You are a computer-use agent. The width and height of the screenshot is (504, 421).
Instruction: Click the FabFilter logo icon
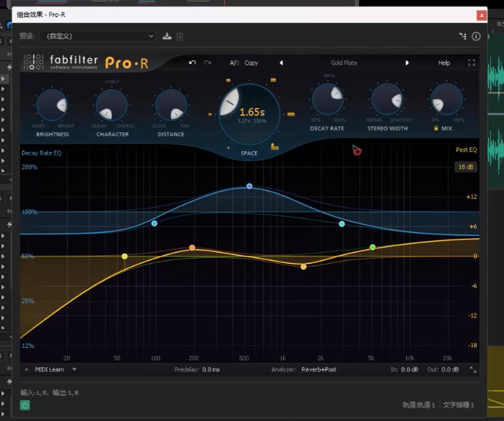pyautogui.click(x=33, y=62)
